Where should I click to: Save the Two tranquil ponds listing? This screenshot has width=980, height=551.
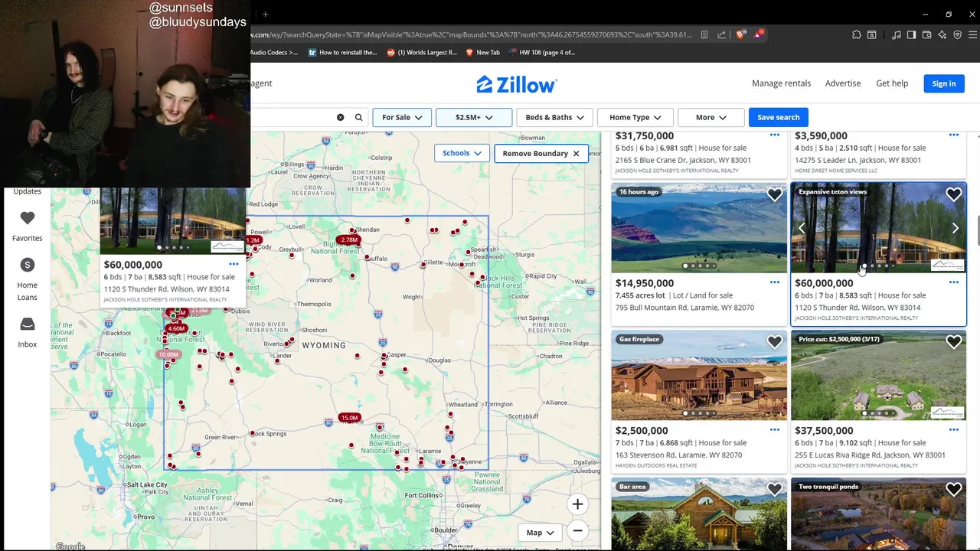[x=953, y=490]
